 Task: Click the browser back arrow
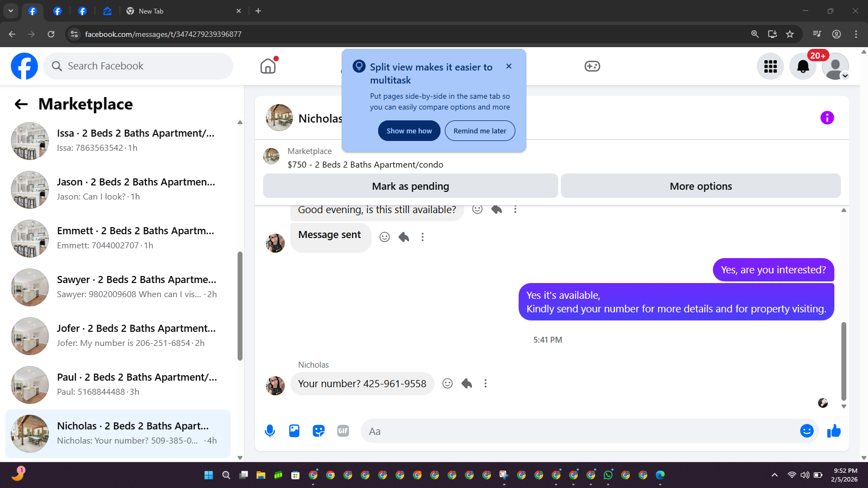12,34
